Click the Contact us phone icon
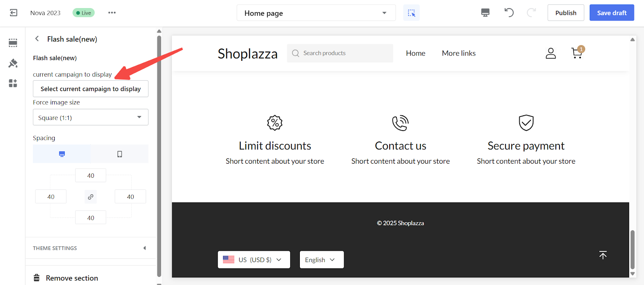Screen dimensions: 644x285 point(400,123)
